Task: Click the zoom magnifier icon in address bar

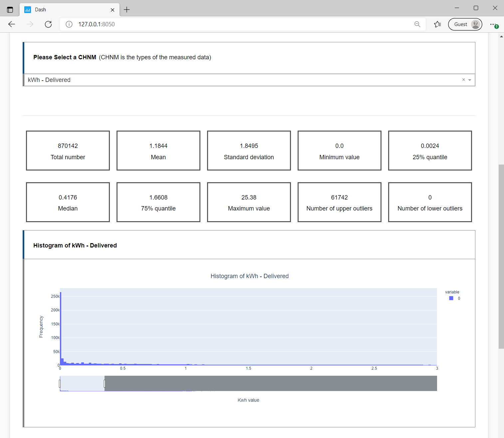Action: click(417, 24)
